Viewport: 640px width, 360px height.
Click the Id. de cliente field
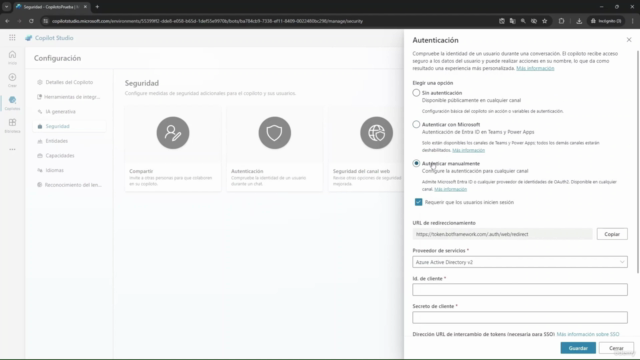pyautogui.click(x=520, y=289)
